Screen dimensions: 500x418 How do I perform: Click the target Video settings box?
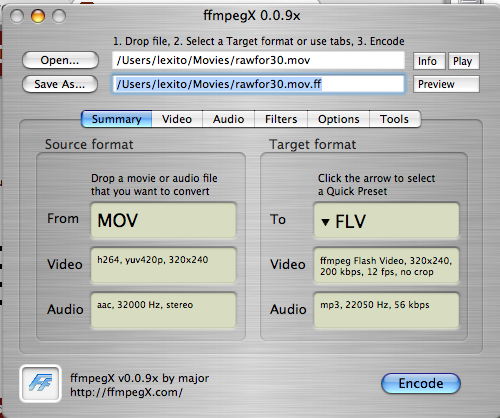386,266
